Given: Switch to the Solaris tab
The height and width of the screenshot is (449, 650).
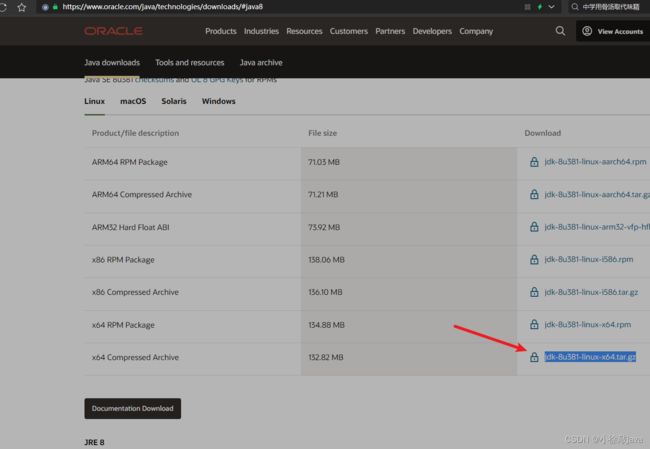Looking at the screenshot, I should 174,101.
